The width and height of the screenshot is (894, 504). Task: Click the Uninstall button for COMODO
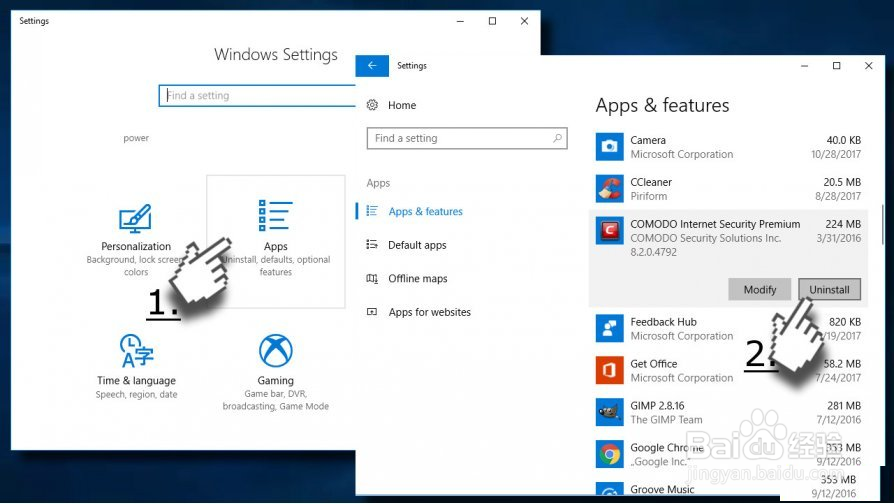click(x=829, y=290)
